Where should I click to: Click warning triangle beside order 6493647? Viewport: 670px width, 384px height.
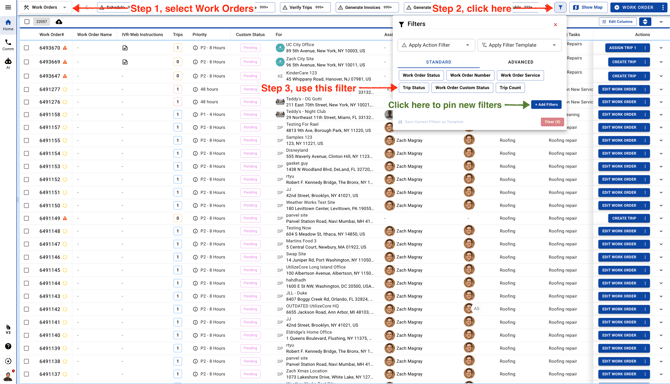tap(65, 76)
